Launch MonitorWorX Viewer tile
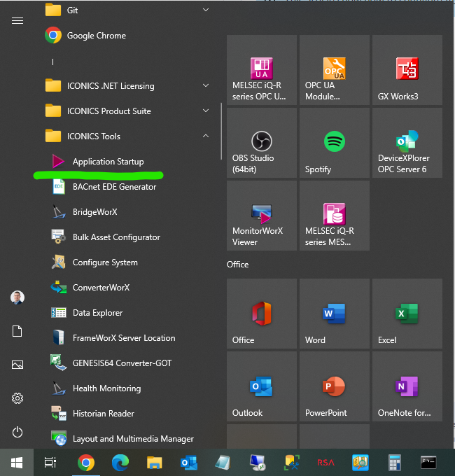Image resolution: width=455 pixels, height=476 pixels. click(x=262, y=216)
